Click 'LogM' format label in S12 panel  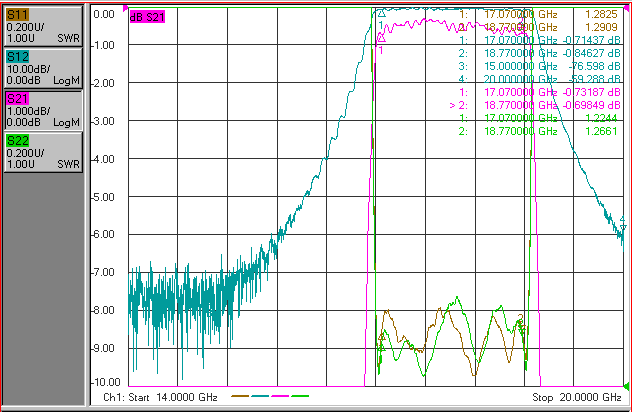[67, 80]
